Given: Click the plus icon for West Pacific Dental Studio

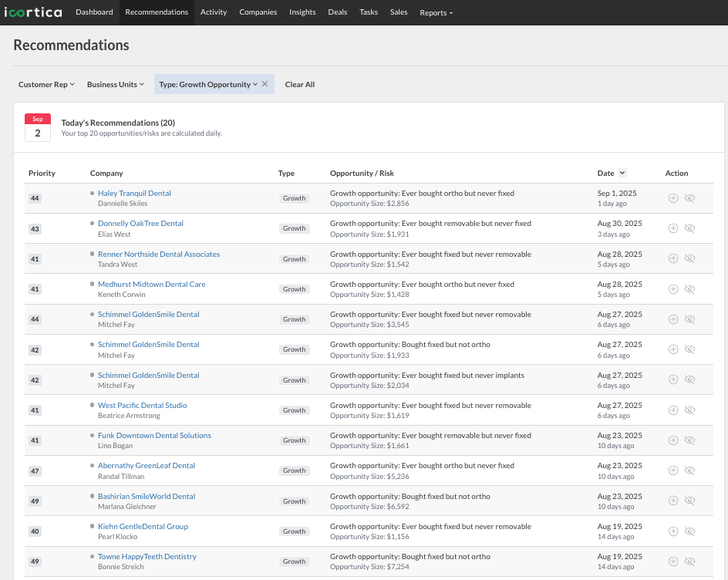Looking at the screenshot, I should tap(672, 410).
